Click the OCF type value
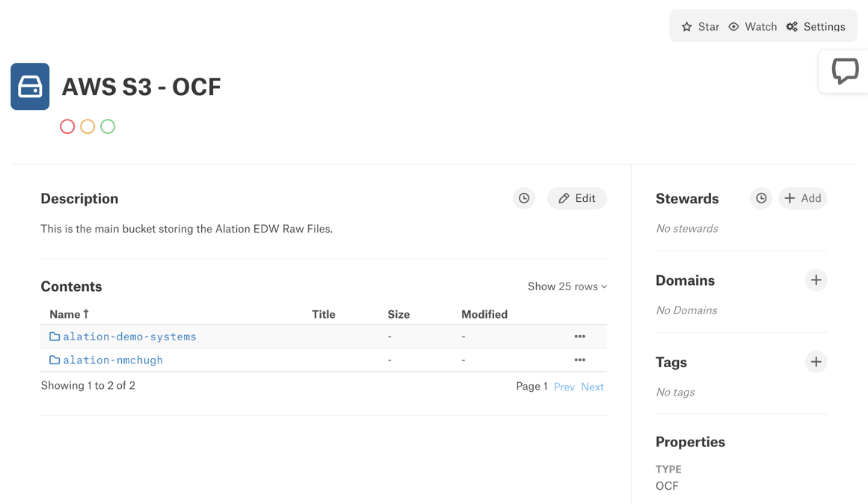 [x=667, y=486]
